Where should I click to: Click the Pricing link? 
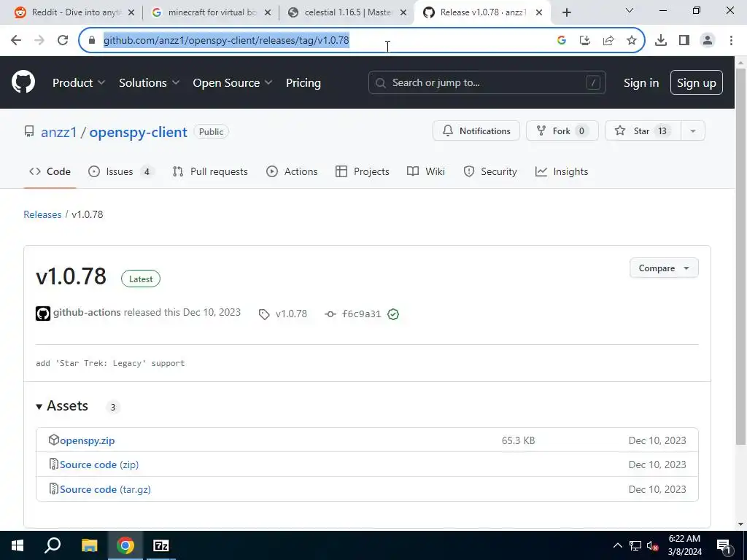pos(303,83)
